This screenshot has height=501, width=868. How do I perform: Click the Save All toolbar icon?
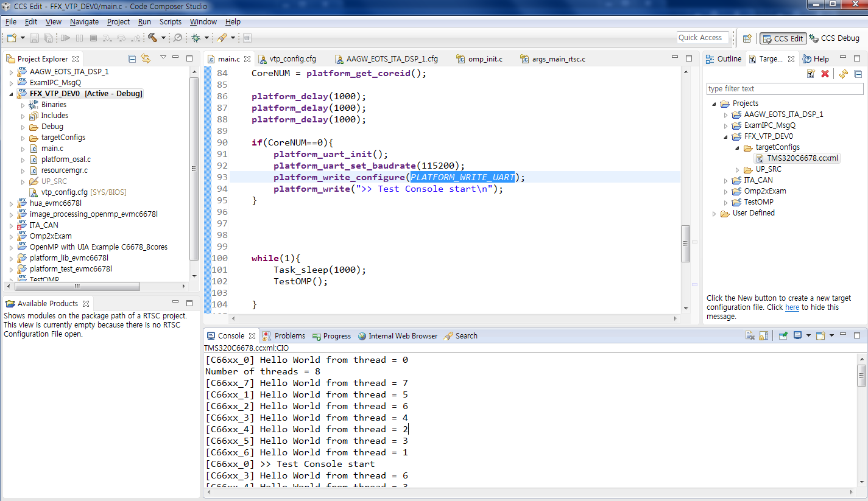[x=48, y=38]
